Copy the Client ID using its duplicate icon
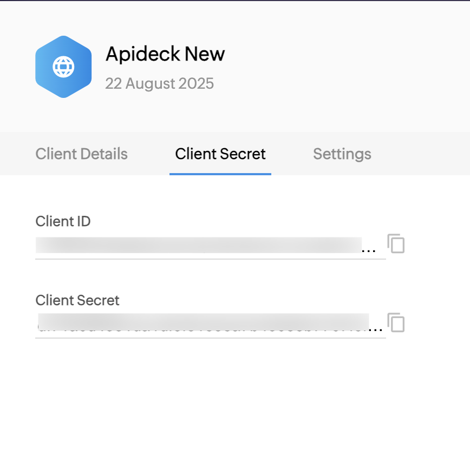The height and width of the screenshot is (476, 470). (396, 244)
